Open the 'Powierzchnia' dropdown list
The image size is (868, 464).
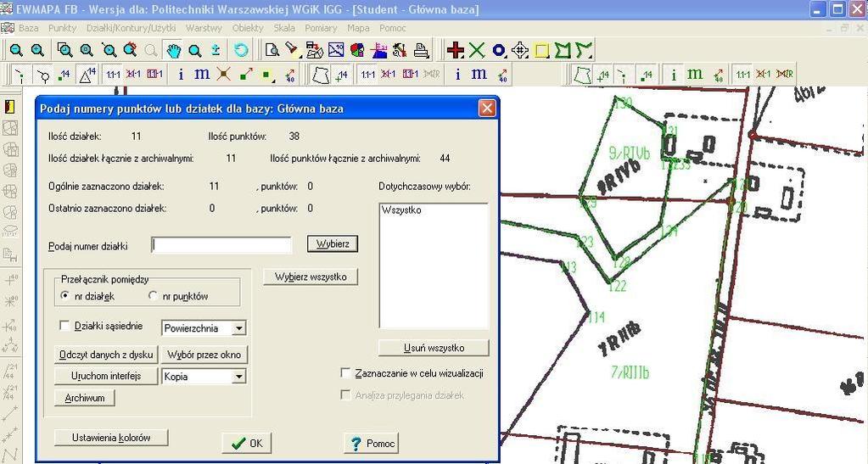coord(238,328)
